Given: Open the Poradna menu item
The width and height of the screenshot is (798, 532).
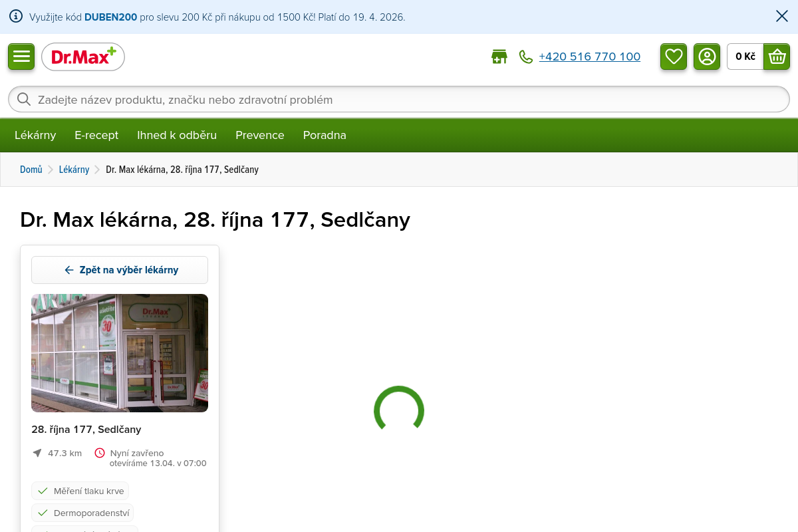Looking at the screenshot, I should click(325, 135).
